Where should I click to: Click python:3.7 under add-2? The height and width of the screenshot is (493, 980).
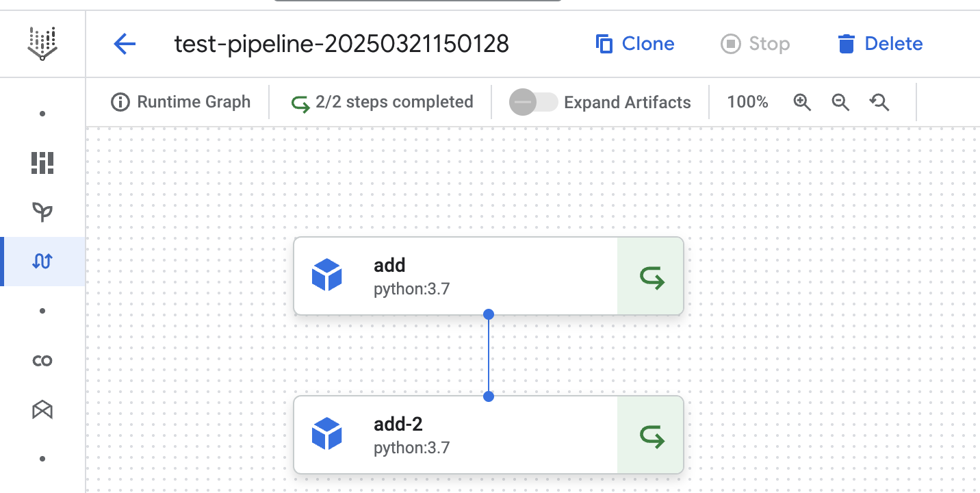click(x=411, y=448)
